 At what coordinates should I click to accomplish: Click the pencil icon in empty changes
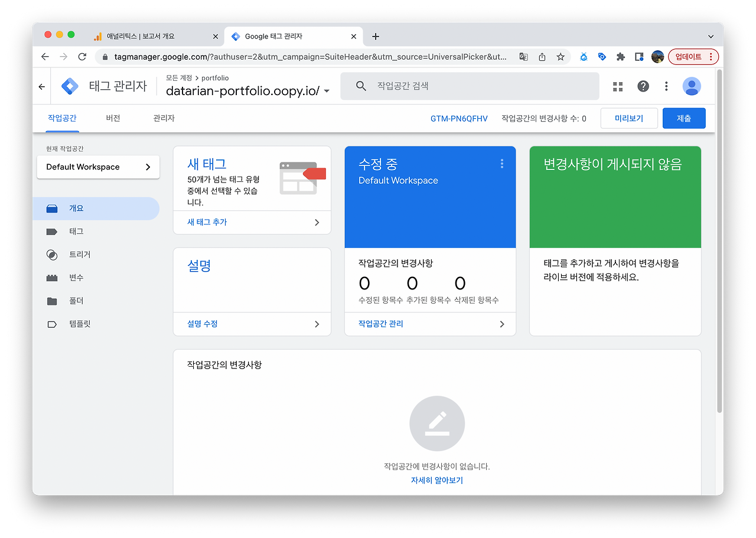437,423
